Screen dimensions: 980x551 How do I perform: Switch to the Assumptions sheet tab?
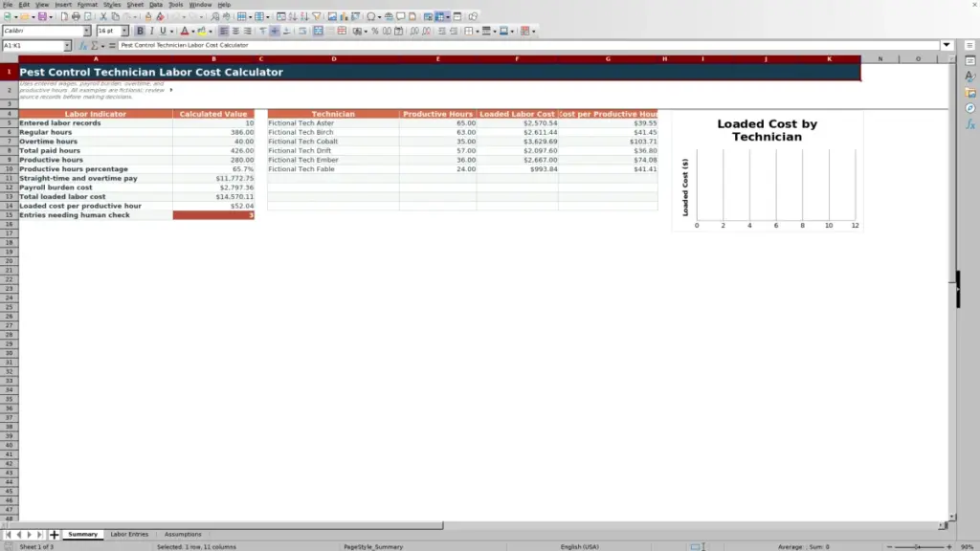(x=183, y=535)
